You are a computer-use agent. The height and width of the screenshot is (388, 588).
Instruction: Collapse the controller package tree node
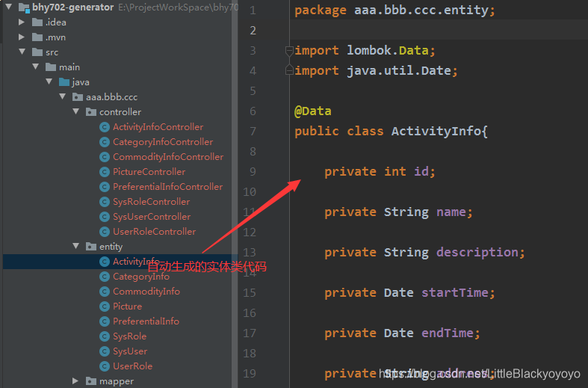coord(76,112)
